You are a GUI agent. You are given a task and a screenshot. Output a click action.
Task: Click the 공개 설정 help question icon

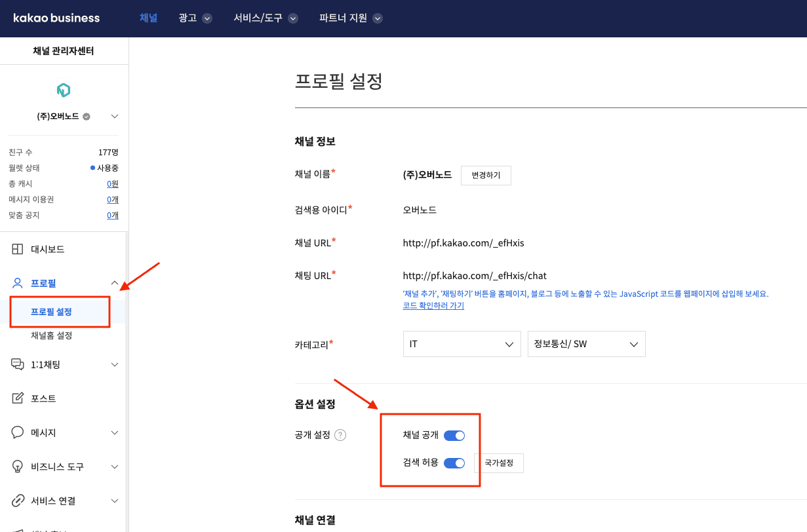(340, 435)
